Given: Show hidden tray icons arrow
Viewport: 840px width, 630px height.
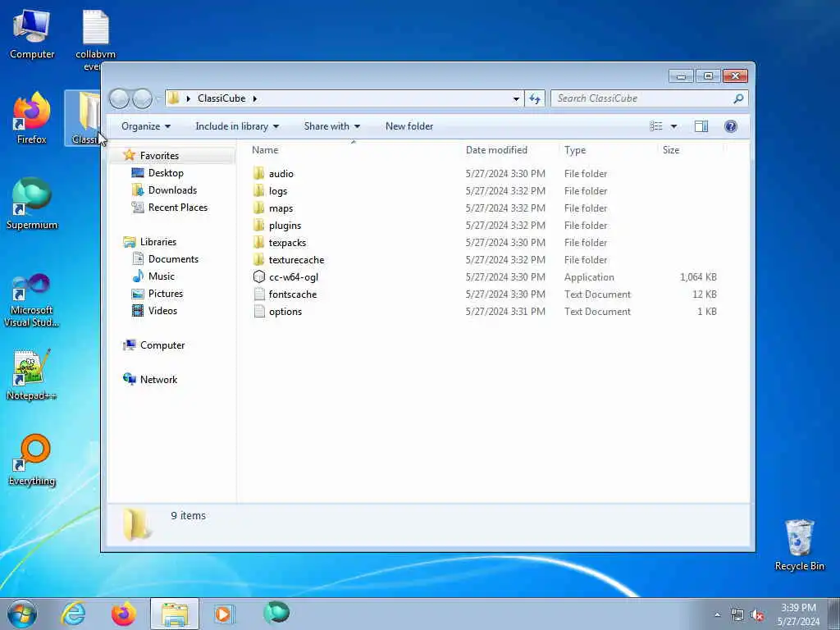Looking at the screenshot, I should click(x=717, y=615).
